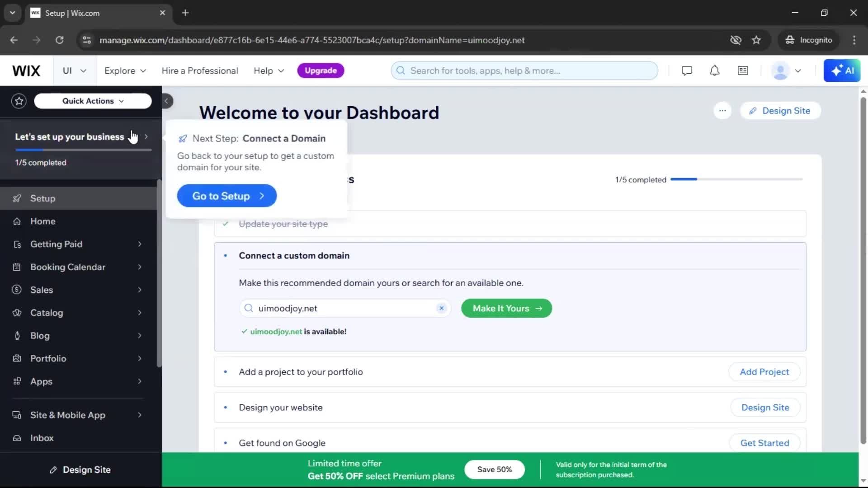868x488 pixels.
Task: Open the three-dot more actions menu
Action: (x=722, y=111)
